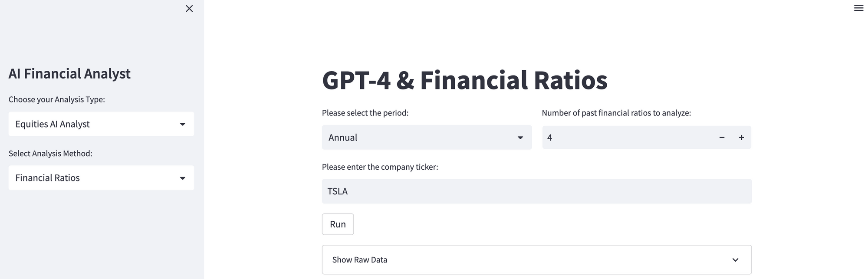Expand the Show Raw Data section
This screenshot has width=868, height=279.
tap(521, 260)
